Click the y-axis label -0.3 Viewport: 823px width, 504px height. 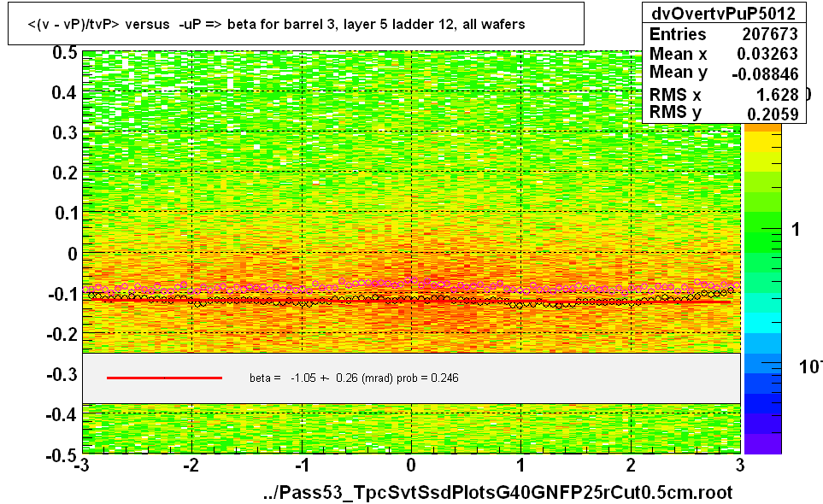62,374
